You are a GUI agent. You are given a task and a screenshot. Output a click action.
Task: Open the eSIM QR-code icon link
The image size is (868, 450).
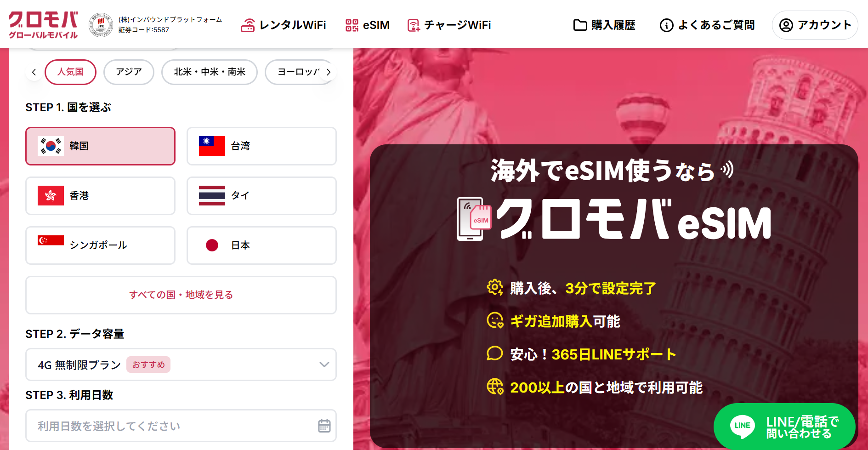click(x=352, y=25)
